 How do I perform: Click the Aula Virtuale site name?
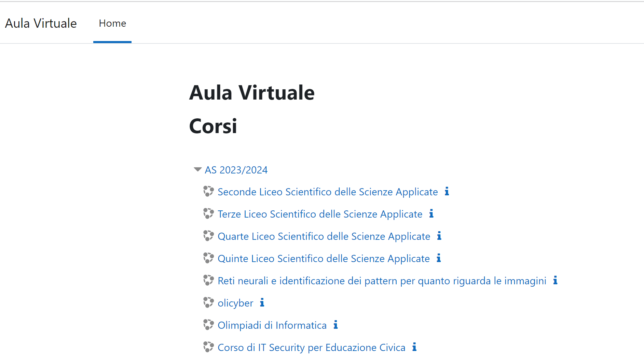41,23
